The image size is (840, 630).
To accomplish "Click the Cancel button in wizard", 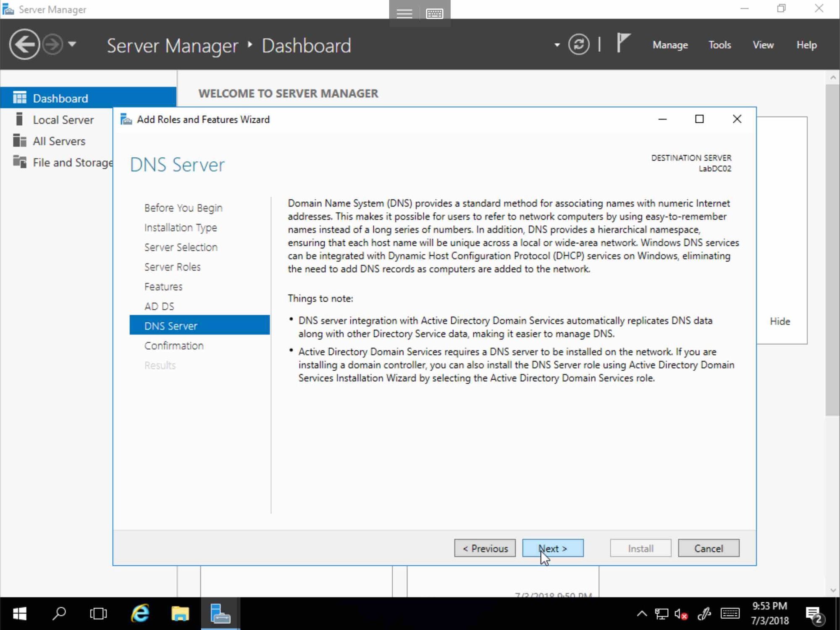I will pyautogui.click(x=709, y=548).
